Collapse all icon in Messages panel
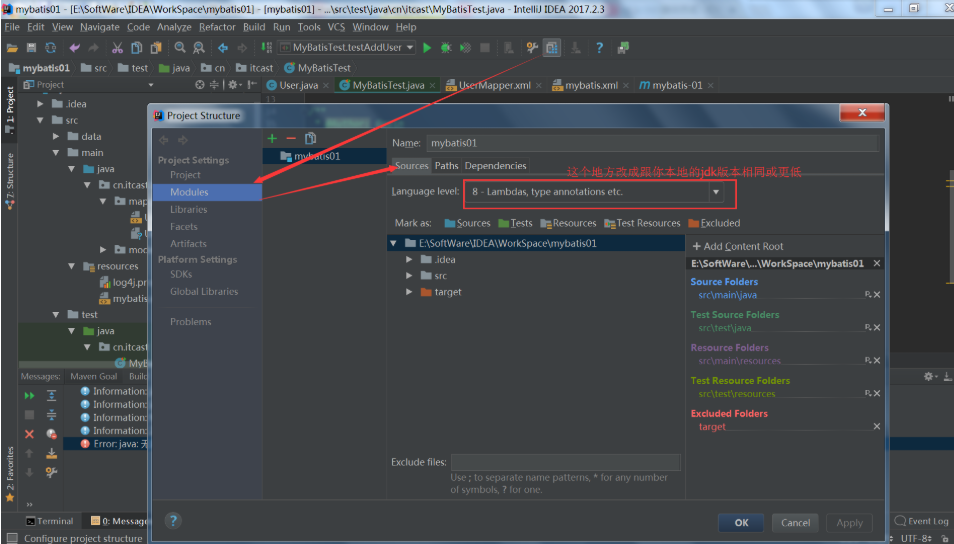 [x=52, y=415]
